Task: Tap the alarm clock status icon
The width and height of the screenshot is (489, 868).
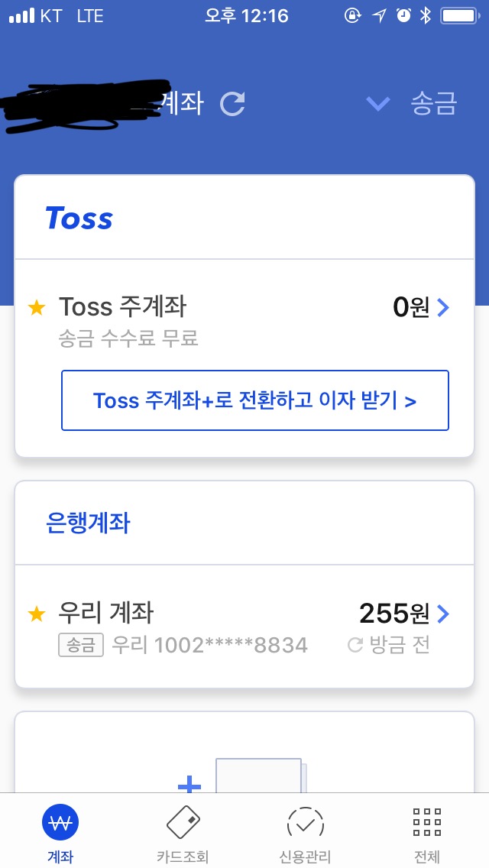Action: 403,17
